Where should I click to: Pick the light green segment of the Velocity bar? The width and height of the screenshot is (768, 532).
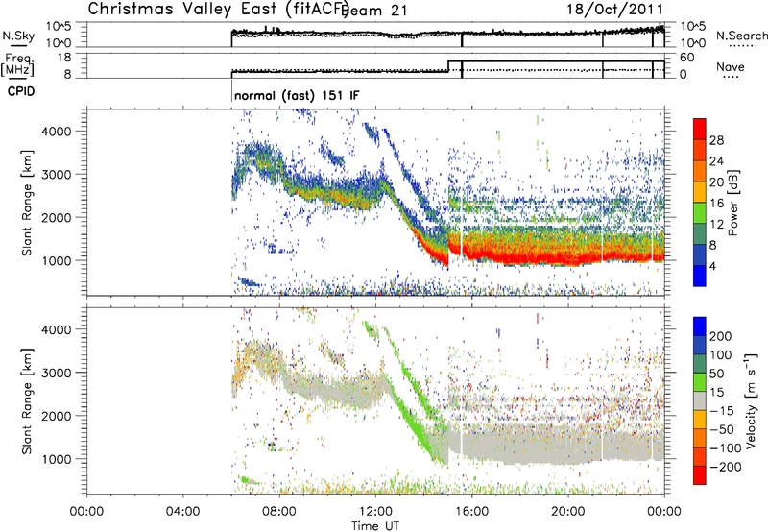point(700,382)
